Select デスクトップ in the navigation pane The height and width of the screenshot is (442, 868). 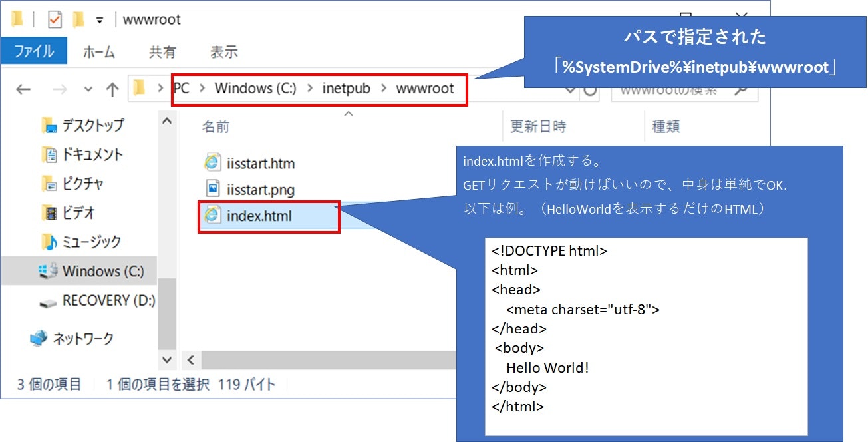(x=92, y=125)
